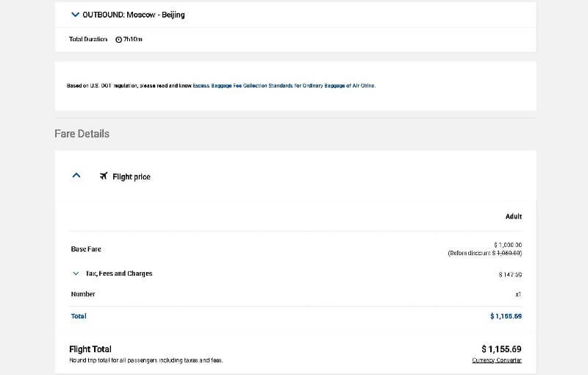Click the blue Total row label

point(79,316)
